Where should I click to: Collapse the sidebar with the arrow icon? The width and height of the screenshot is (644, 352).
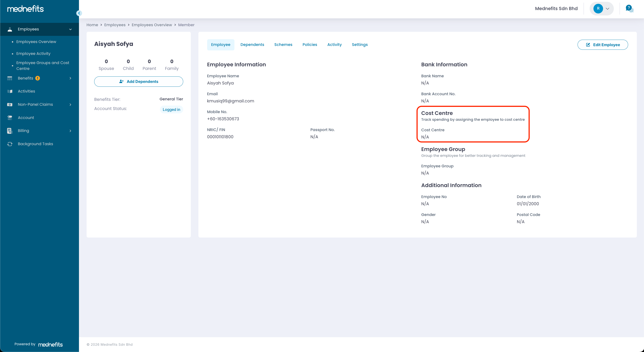click(x=79, y=13)
